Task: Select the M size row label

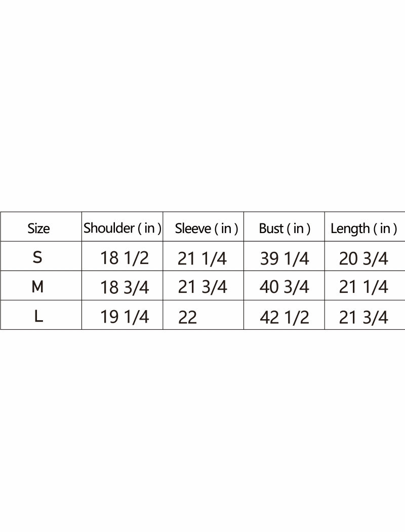Action: (x=37, y=287)
